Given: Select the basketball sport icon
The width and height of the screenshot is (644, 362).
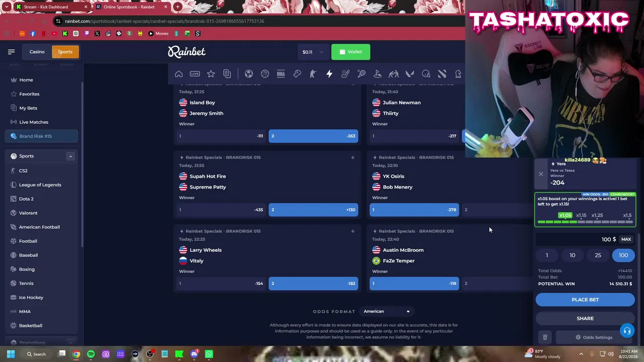Looking at the screenshot, I should click(x=265, y=74).
